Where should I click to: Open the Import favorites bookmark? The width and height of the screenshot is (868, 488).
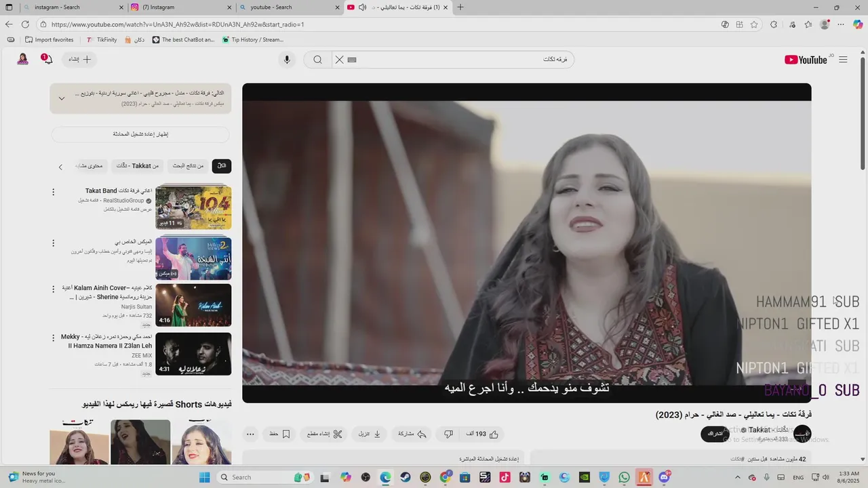coord(49,40)
